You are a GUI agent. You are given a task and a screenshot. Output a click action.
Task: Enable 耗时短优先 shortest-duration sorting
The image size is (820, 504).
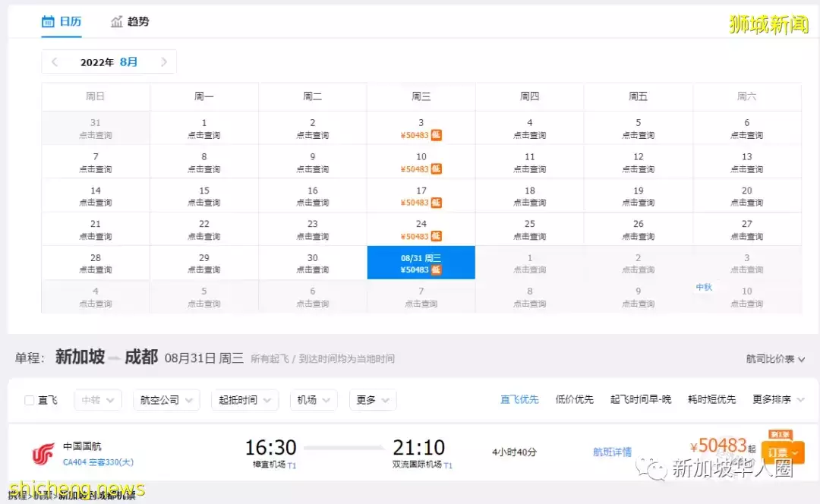[x=711, y=400]
